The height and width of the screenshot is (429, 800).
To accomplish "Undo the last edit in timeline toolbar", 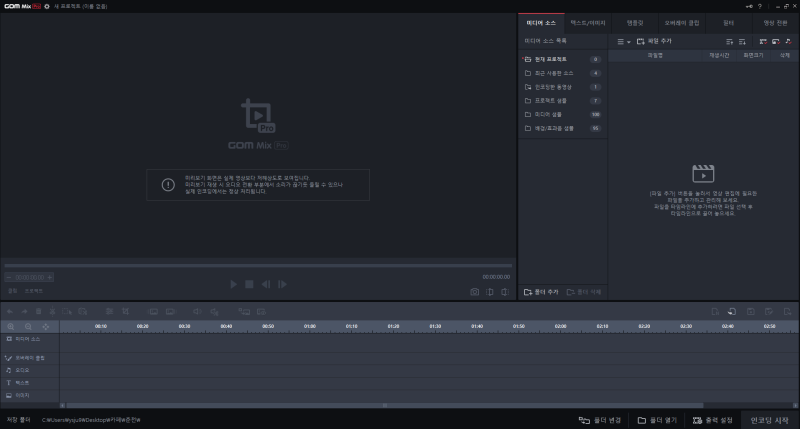I will [x=10, y=311].
